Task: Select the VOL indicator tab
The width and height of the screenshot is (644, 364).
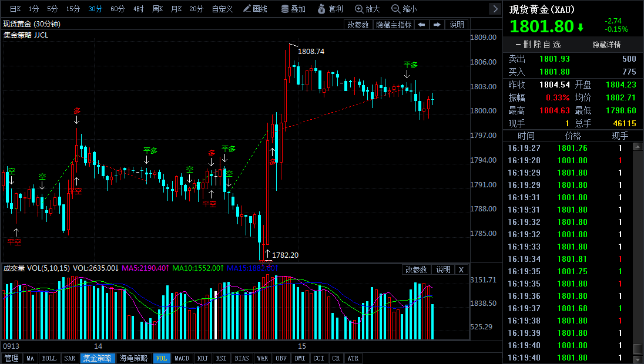Action: [162, 358]
